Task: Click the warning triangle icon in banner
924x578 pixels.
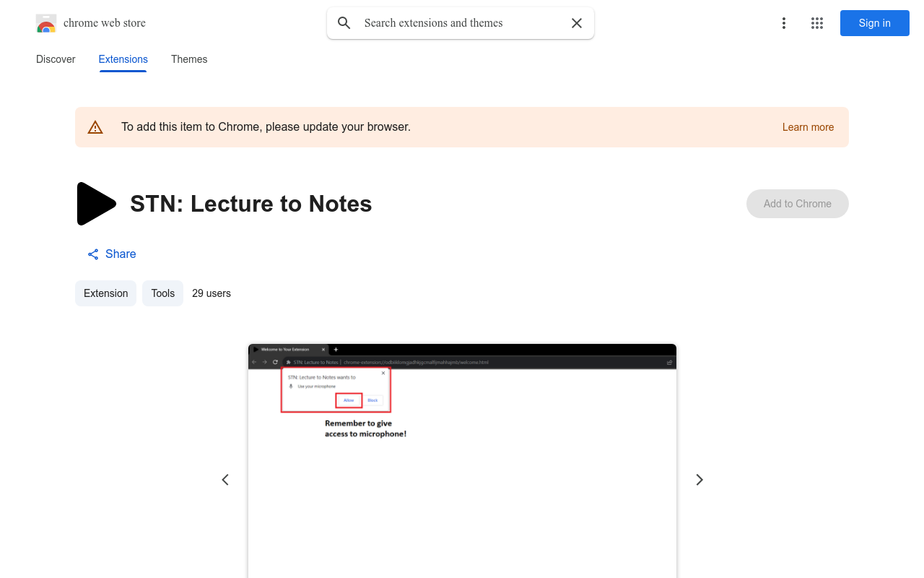Action: [95, 127]
